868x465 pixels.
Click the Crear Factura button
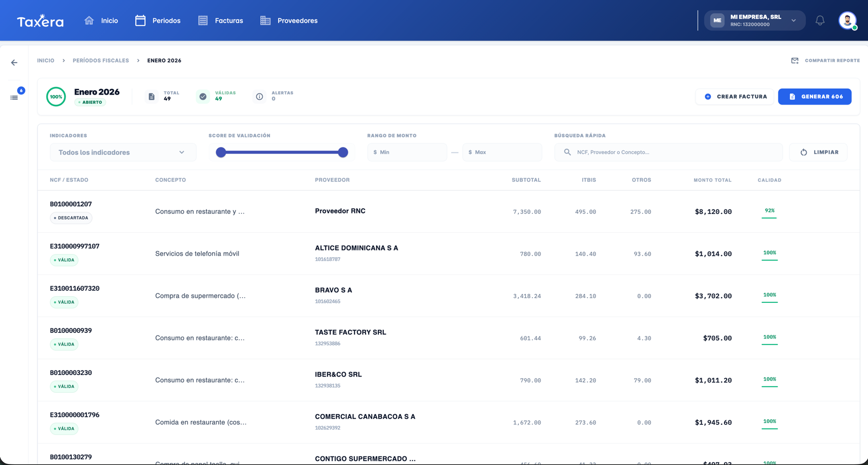pyautogui.click(x=735, y=97)
